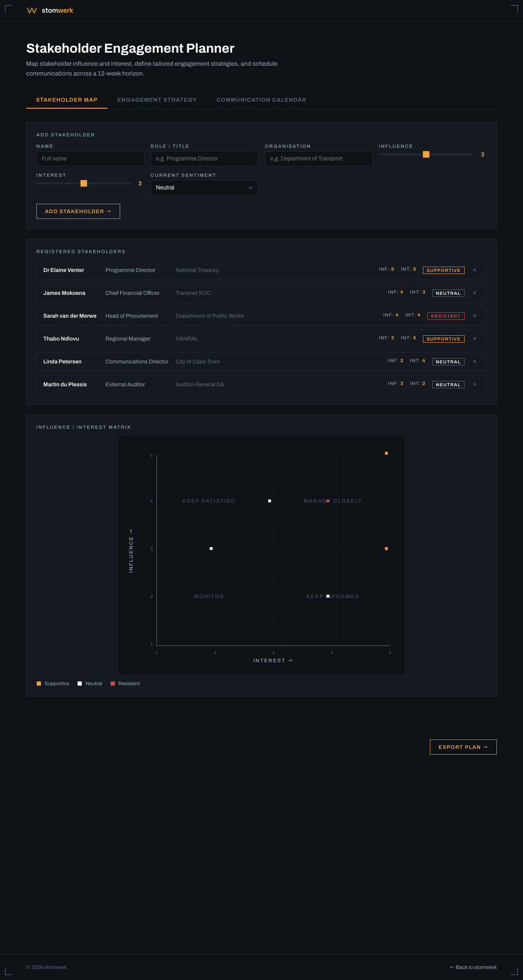Select the resistant red point in matrix
This screenshot has width=523, height=980.
328,501
